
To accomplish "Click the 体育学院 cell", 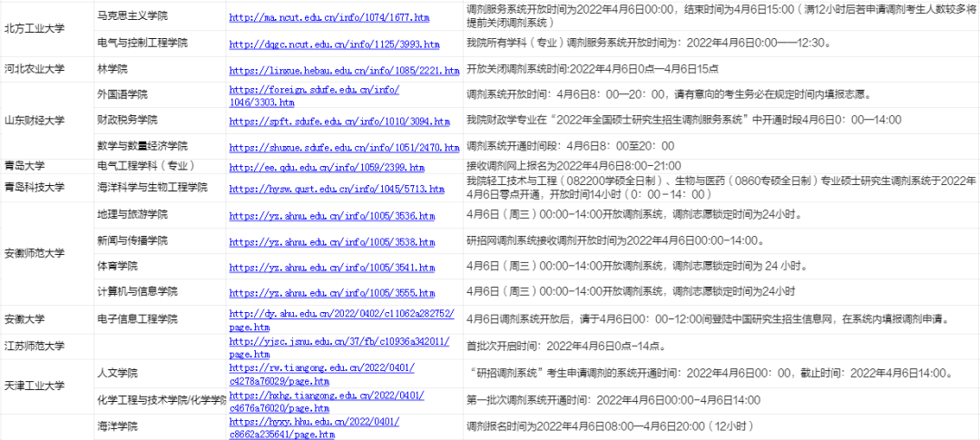I will click(x=160, y=266).
